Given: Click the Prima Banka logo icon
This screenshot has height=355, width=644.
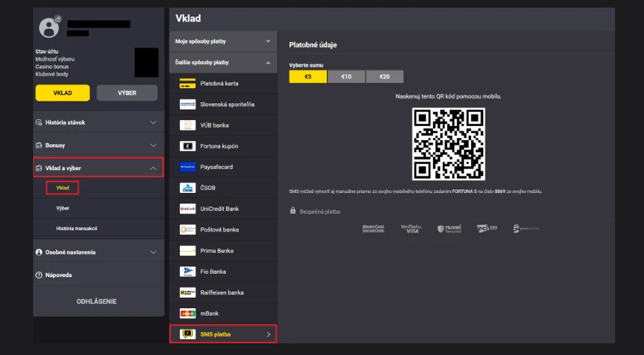Looking at the screenshot, I should [x=188, y=251].
